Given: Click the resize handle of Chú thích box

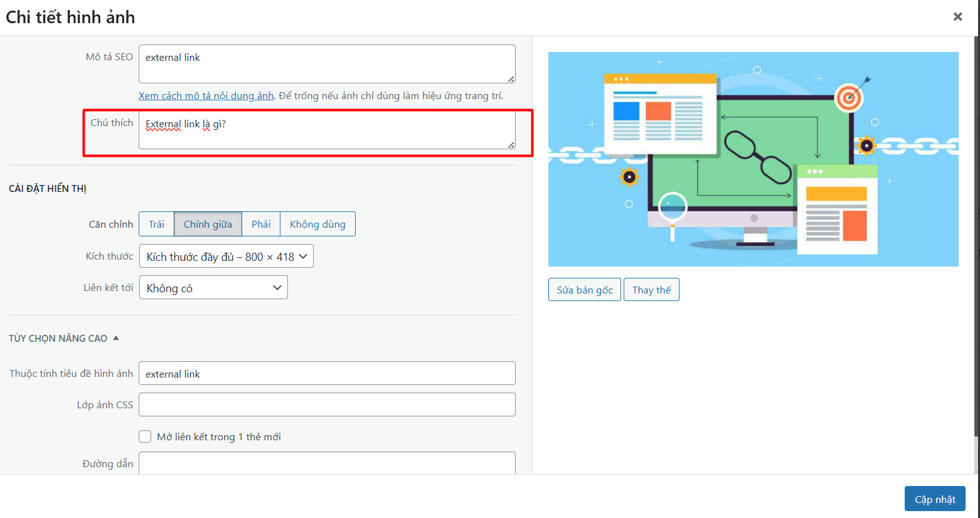Looking at the screenshot, I should click(511, 145).
